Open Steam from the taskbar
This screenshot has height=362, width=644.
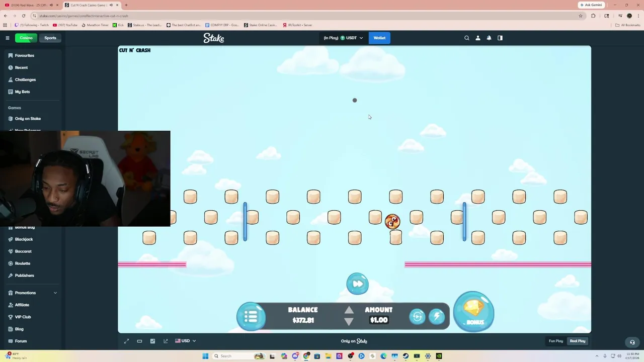[406, 356]
